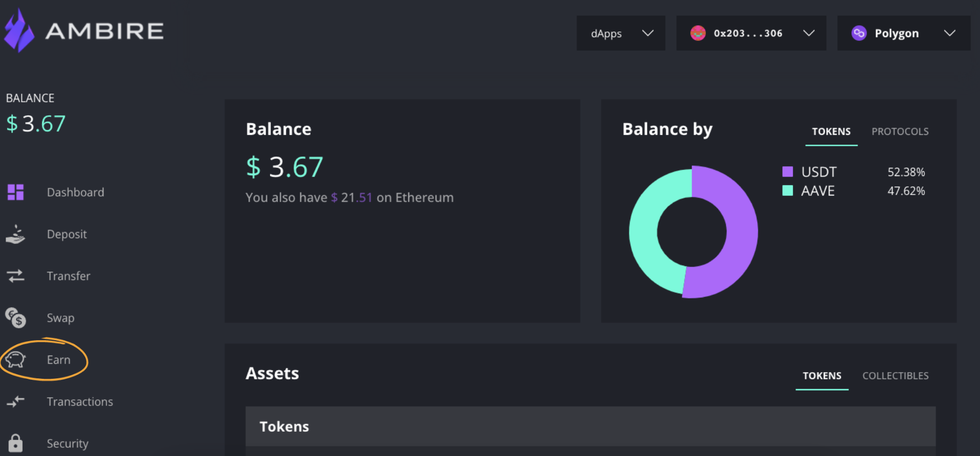Open the Earn section

tap(59, 360)
